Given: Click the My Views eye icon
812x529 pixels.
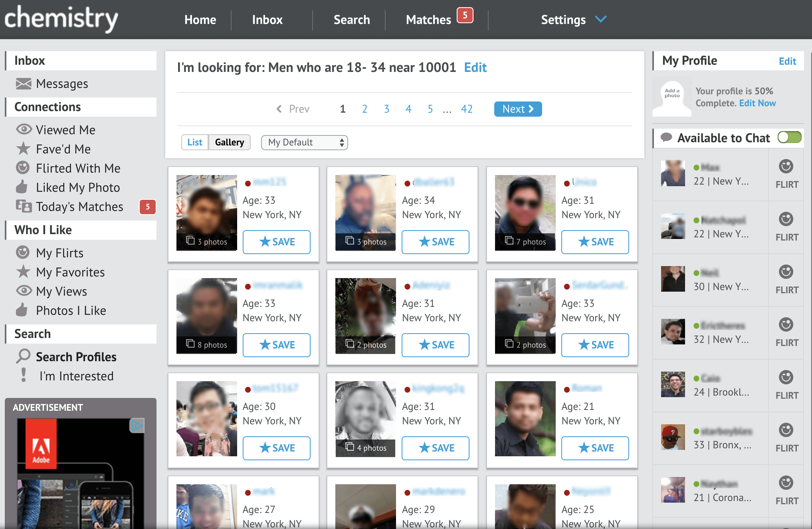Looking at the screenshot, I should [24, 290].
